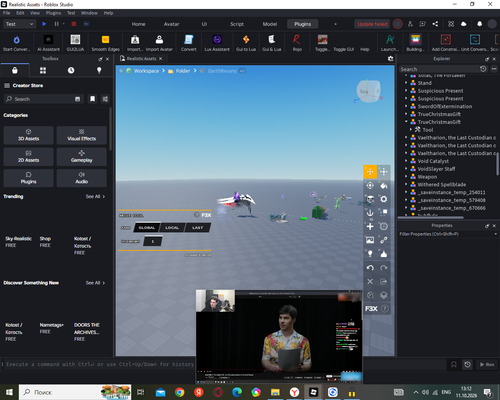Open the F3X help question mark
The height and width of the screenshot is (400, 500).
point(384,309)
